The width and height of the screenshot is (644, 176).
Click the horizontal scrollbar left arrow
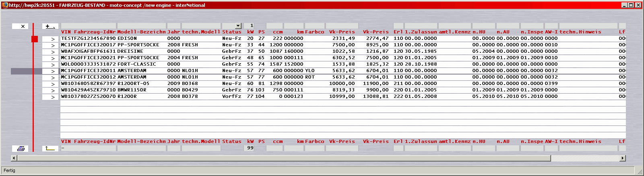14,158
